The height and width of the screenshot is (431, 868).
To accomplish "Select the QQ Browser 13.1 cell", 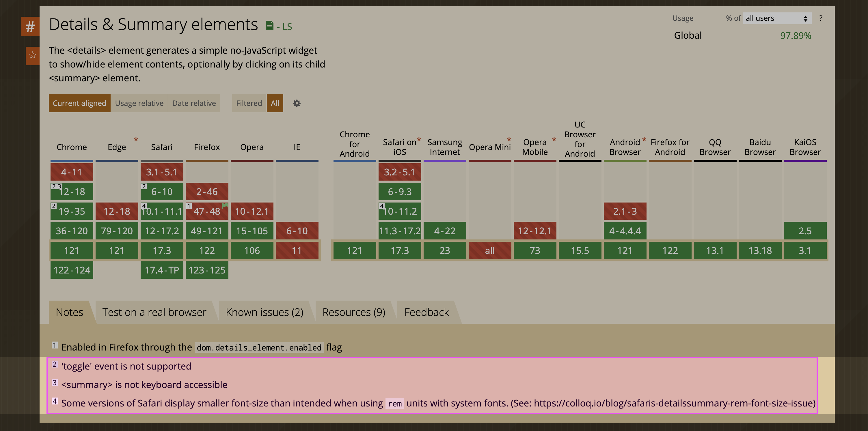I will (715, 250).
